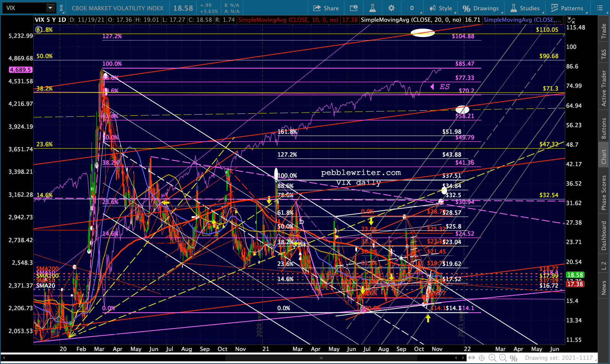Screen dimensions: 610x364
Task: Click the Style button
Action: (x=441, y=8)
